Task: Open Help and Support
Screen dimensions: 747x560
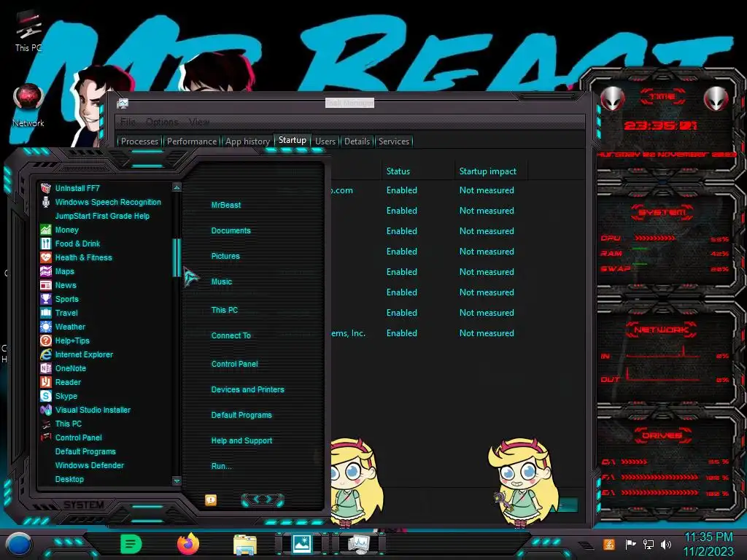Action: (241, 440)
